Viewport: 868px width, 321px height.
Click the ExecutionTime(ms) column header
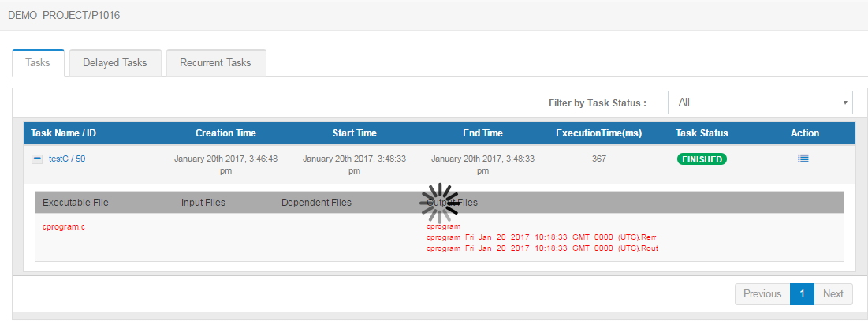tap(599, 133)
